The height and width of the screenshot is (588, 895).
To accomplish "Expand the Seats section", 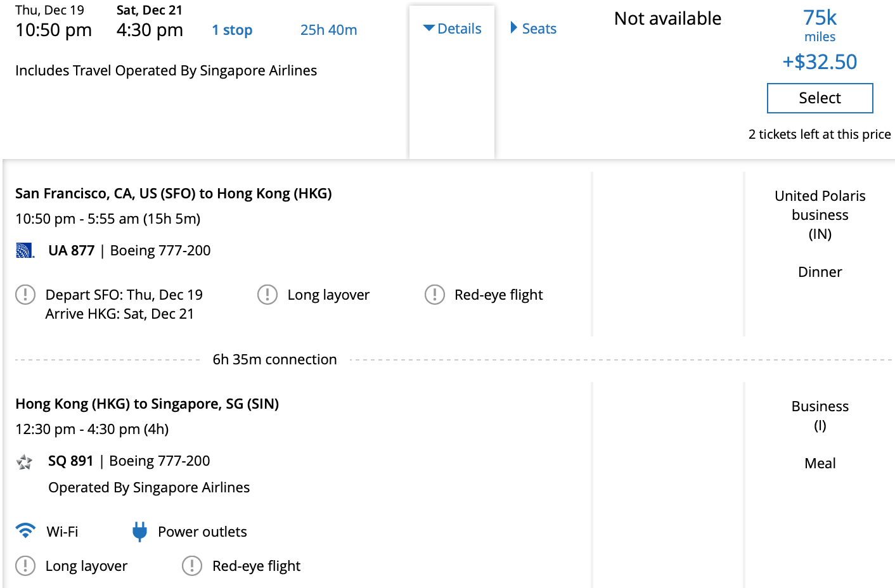I will click(534, 29).
